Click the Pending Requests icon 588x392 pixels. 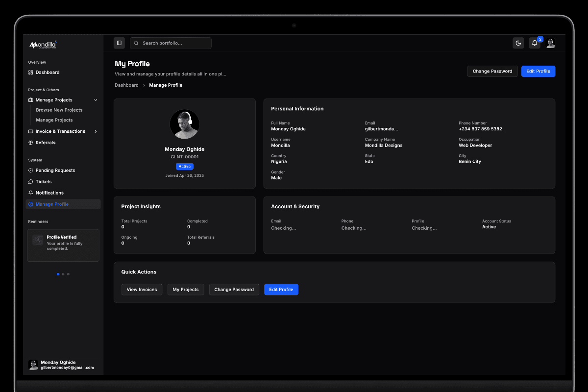[x=31, y=170]
